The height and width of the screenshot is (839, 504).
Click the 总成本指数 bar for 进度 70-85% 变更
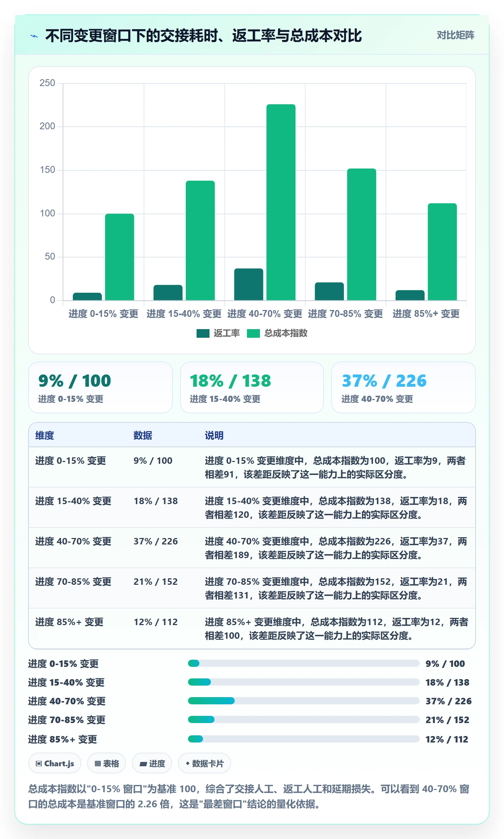361,234
